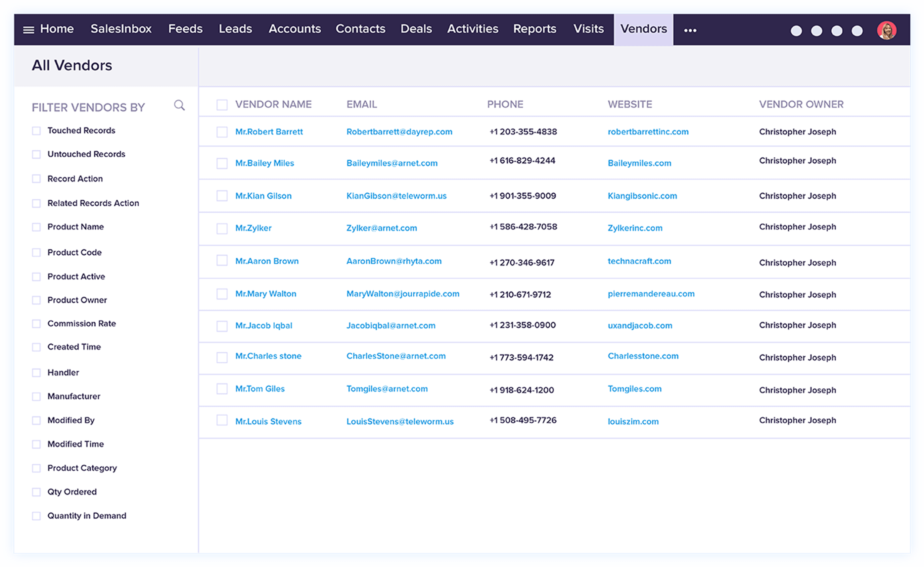Tick the Commission Rate filter checkbox
This screenshot has height=567, width=924.
point(36,324)
